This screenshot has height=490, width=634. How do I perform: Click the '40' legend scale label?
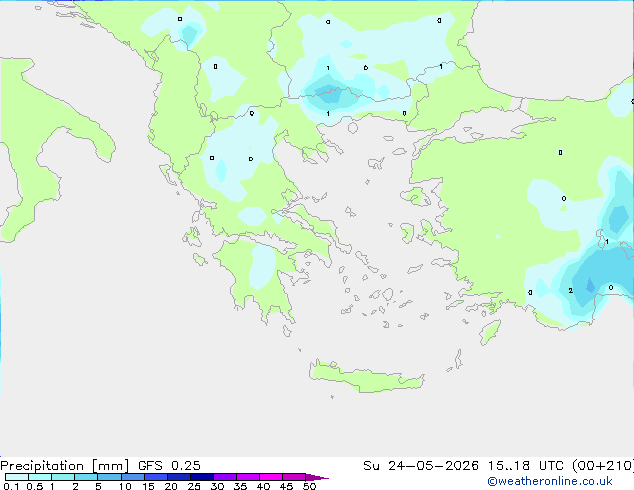263,486
